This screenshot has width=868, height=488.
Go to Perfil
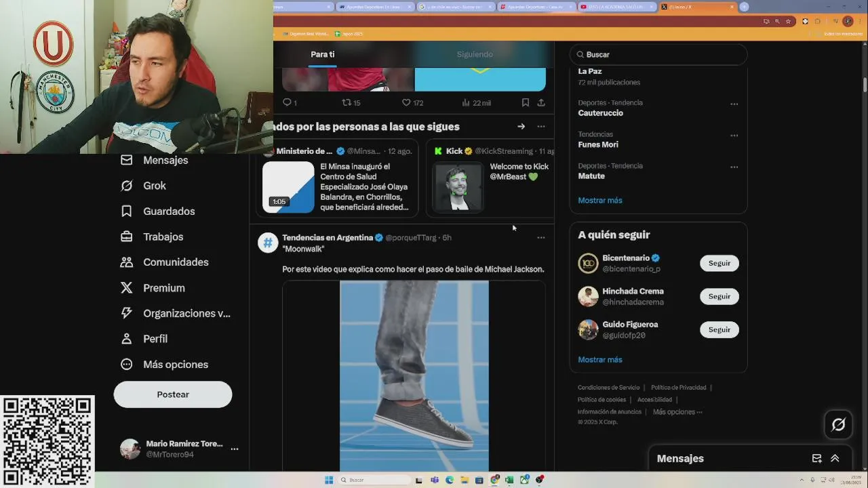pos(144,339)
